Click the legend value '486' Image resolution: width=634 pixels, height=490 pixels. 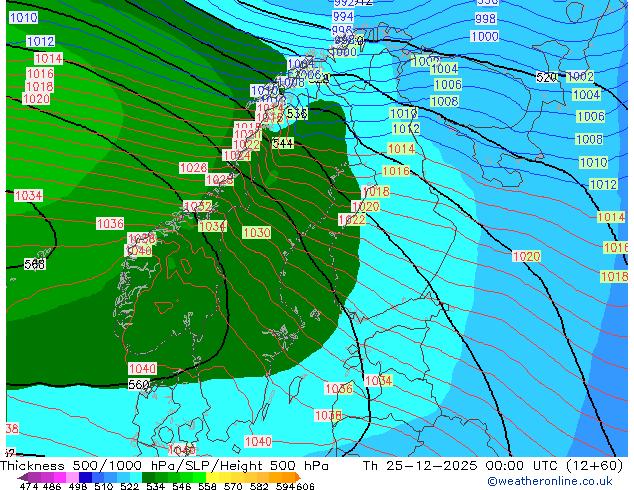pyautogui.click(x=51, y=486)
